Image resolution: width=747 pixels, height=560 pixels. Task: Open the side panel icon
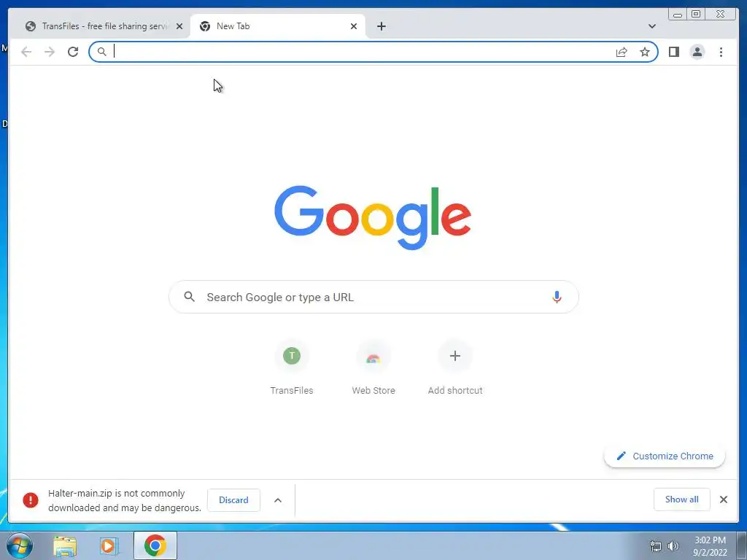click(673, 52)
